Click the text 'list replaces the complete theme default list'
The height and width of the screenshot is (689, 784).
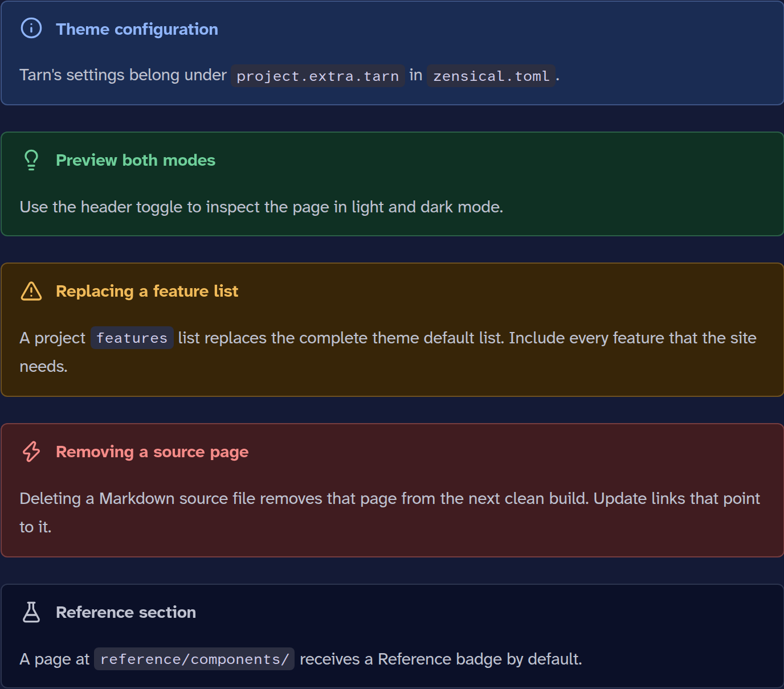click(x=341, y=338)
